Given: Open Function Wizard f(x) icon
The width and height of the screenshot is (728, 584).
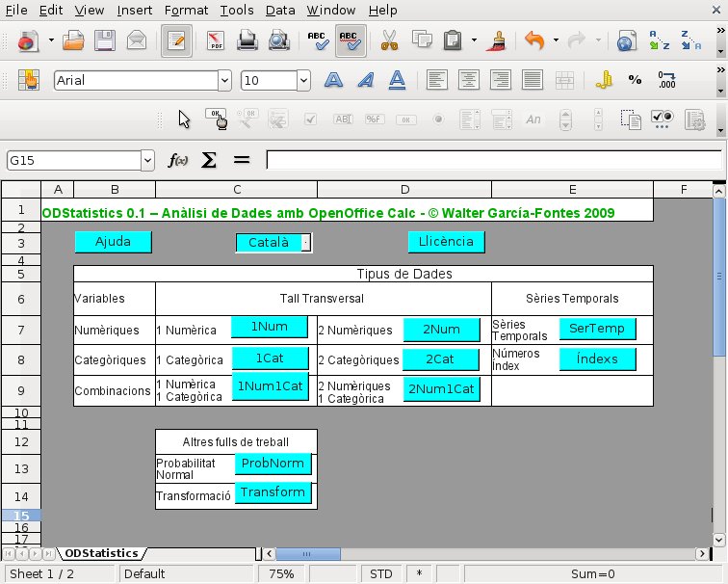Looking at the screenshot, I should (x=177, y=161).
